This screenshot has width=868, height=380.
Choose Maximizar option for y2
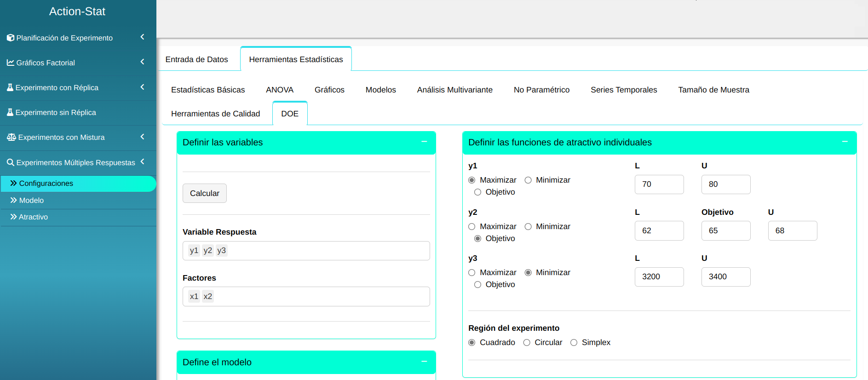point(472,227)
